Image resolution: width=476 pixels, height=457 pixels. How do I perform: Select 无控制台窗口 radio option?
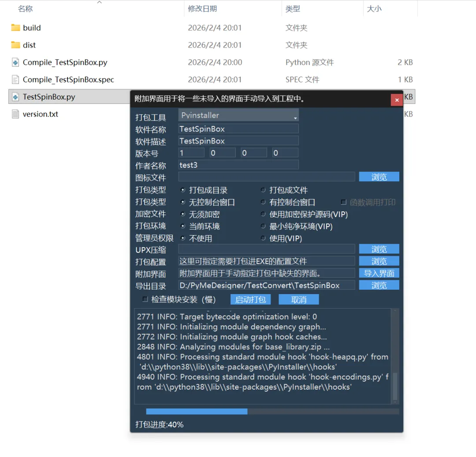(183, 202)
